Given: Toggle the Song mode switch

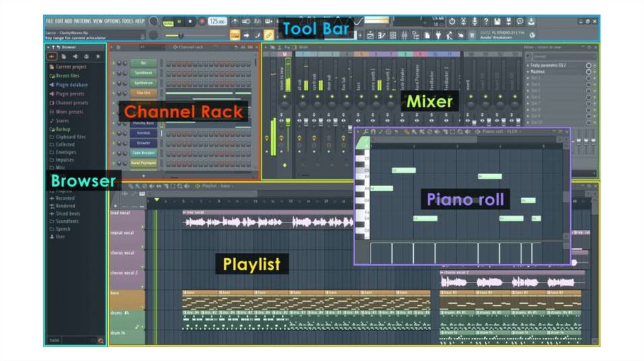Looking at the screenshot, I should (x=168, y=22).
